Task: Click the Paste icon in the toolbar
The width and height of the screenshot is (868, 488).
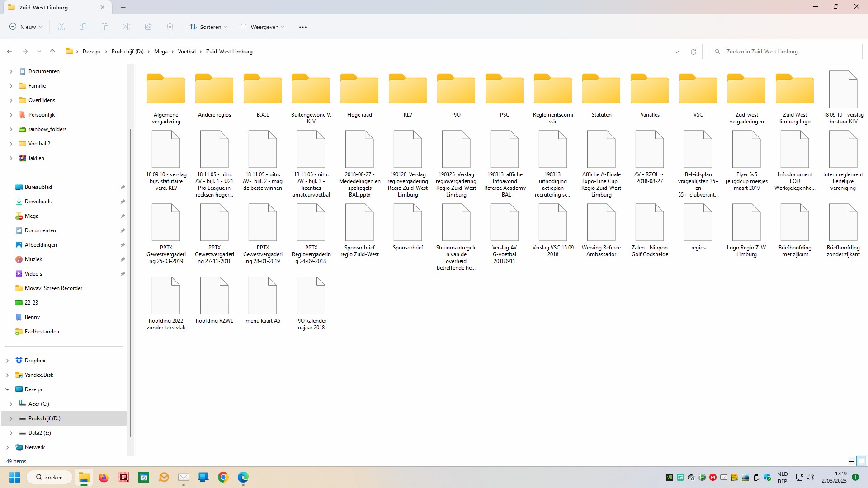Action: pyautogui.click(x=105, y=27)
